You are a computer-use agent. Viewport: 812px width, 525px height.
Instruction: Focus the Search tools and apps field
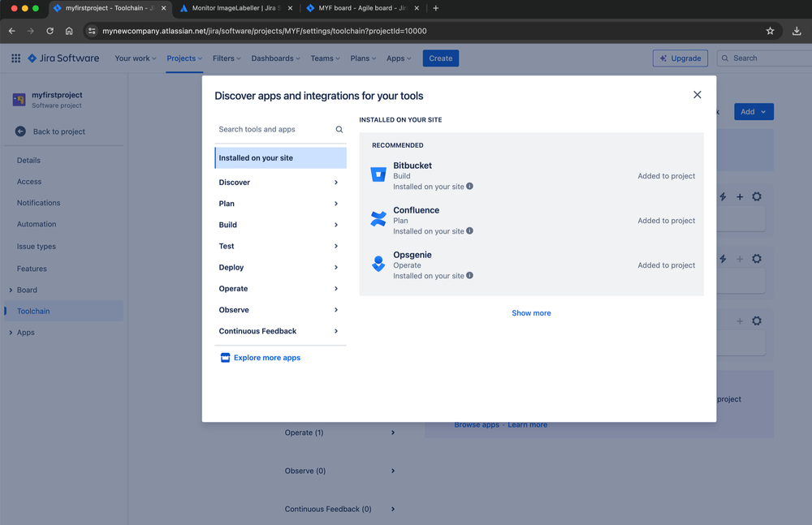pos(280,130)
